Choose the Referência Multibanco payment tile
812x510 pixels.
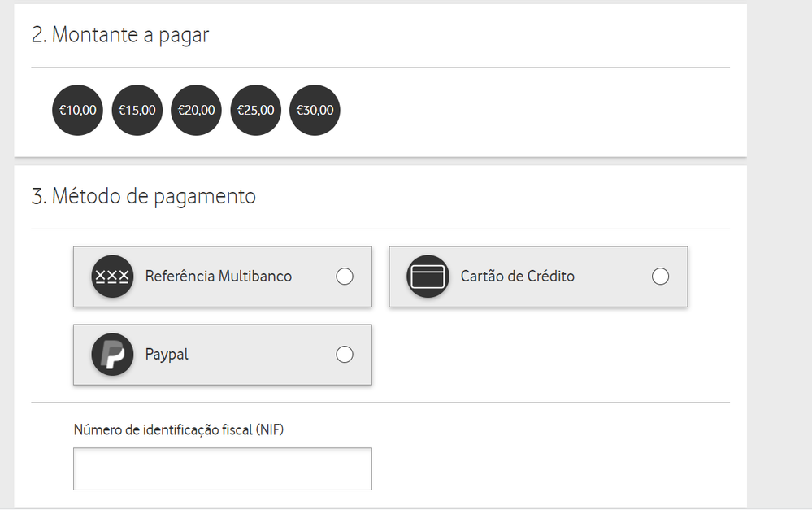[x=222, y=277]
